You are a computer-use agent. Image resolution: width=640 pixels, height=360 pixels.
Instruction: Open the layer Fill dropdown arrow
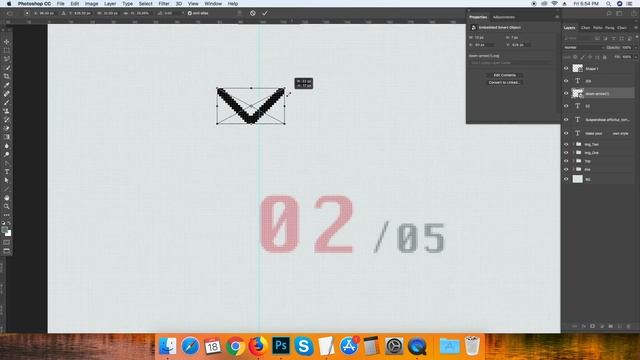pyautogui.click(x=636, y=57)
